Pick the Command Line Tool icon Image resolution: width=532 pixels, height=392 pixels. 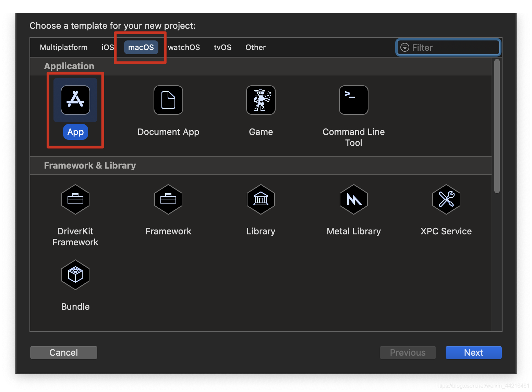click(x=354, y=100)
